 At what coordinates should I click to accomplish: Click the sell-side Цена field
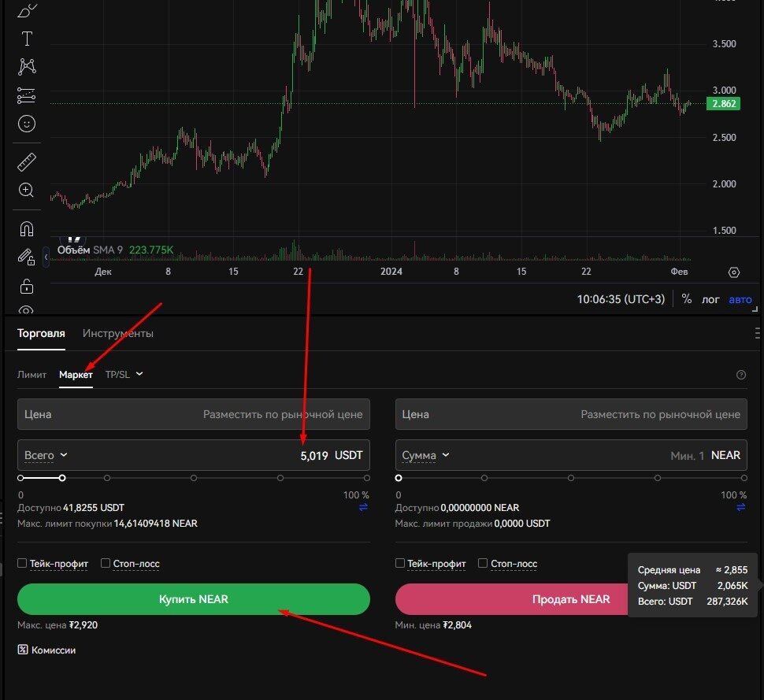click(571, 414)
